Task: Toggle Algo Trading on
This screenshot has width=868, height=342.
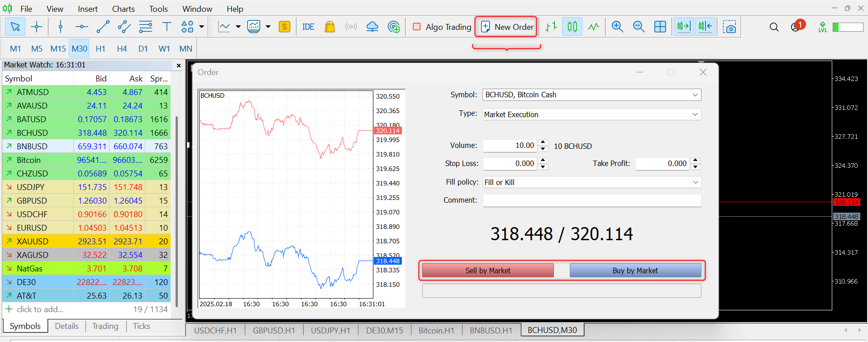Action: coord(442,27)
